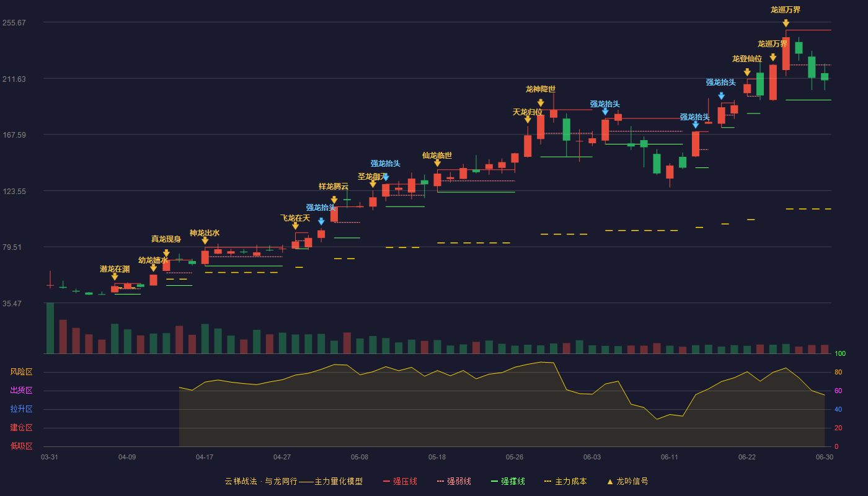Click the blue 40 indicator axis value
The width and height of the screenshot is (868, 496).
click(838, 410)
